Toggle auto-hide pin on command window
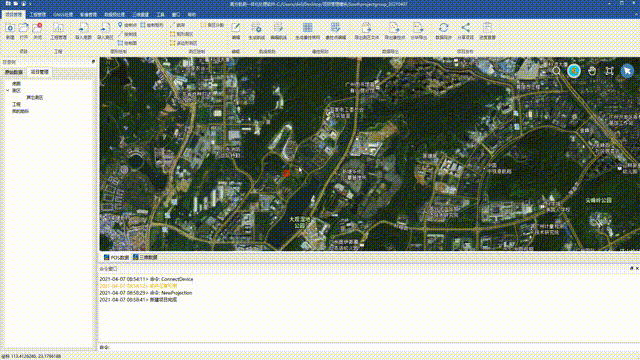This screenshot has width=640, height=360. [631, 269]
